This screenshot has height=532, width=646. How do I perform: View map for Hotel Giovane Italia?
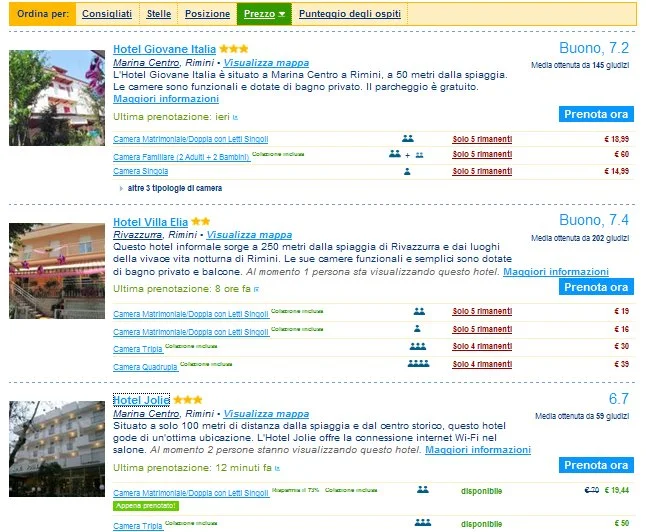(266, 63)
